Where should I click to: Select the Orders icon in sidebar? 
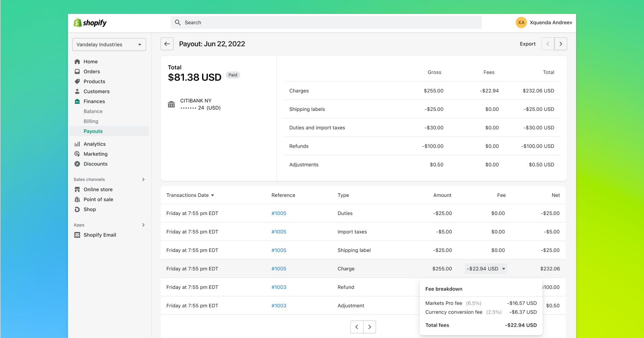click(x=77, y=71)
